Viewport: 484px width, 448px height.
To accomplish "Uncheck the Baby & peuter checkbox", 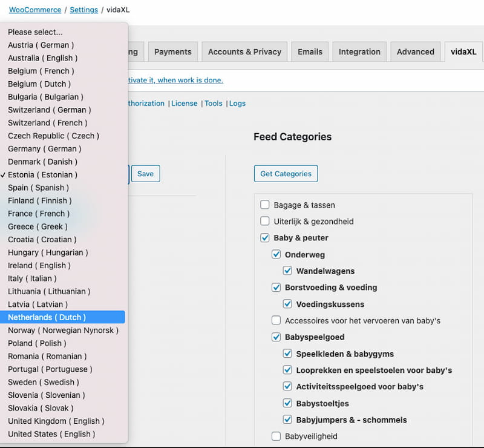I will pyautogui.click(x=264, y=237).
